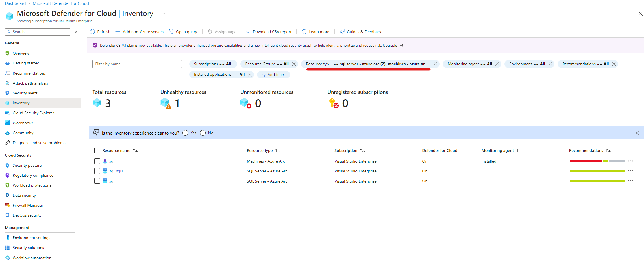644x266 pixels.
Task: Click the Refresh toolbar icon
Action: click(x=92, y=32)
